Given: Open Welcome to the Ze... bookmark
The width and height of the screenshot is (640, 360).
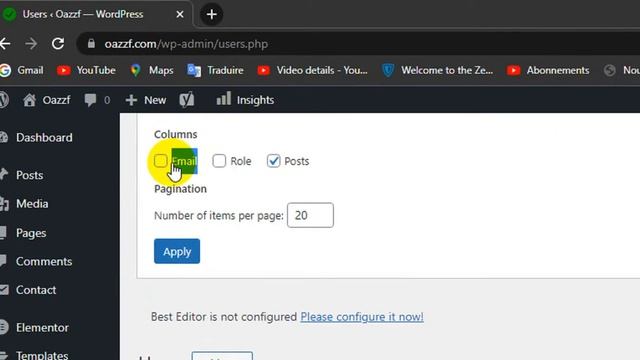Looking at the screenshot, I should click(437, 70).
